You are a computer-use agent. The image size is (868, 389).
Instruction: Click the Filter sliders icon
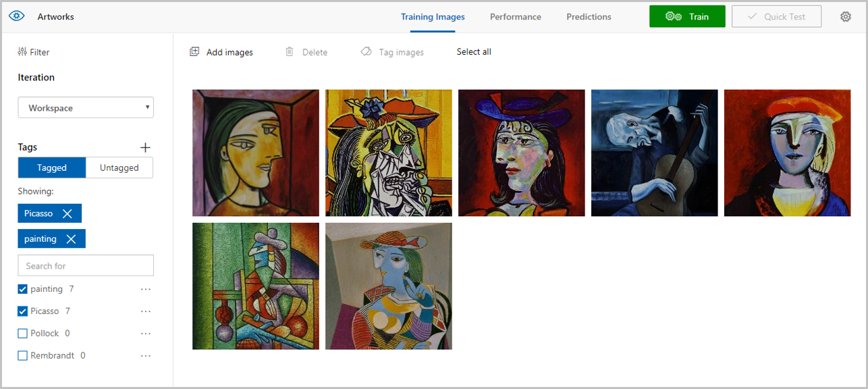(x=22, y=52)
